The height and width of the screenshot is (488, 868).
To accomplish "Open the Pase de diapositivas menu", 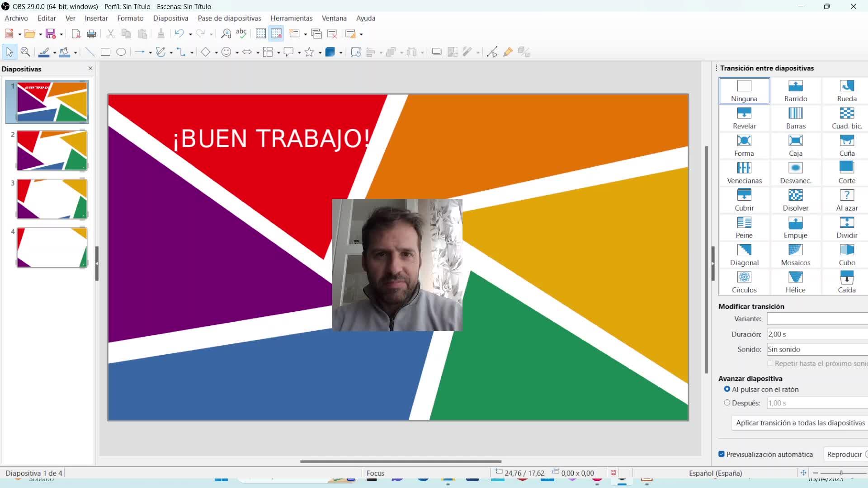I will coord(229,19).
